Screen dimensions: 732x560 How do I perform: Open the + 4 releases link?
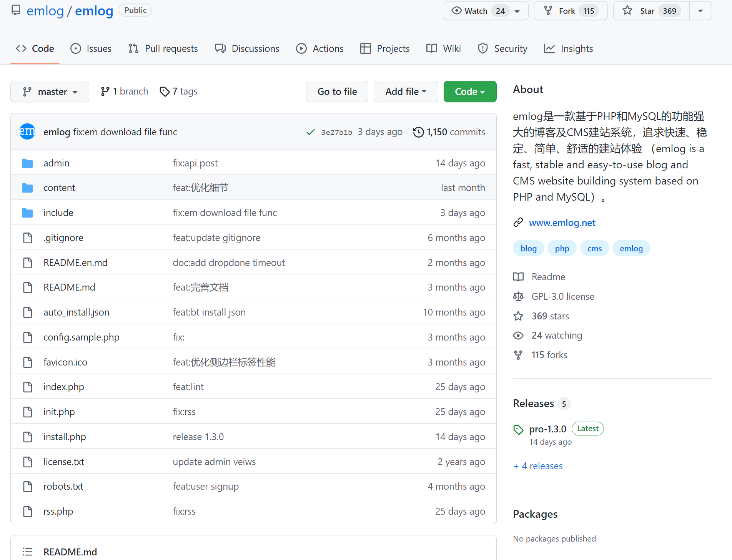tap(538, 466)
